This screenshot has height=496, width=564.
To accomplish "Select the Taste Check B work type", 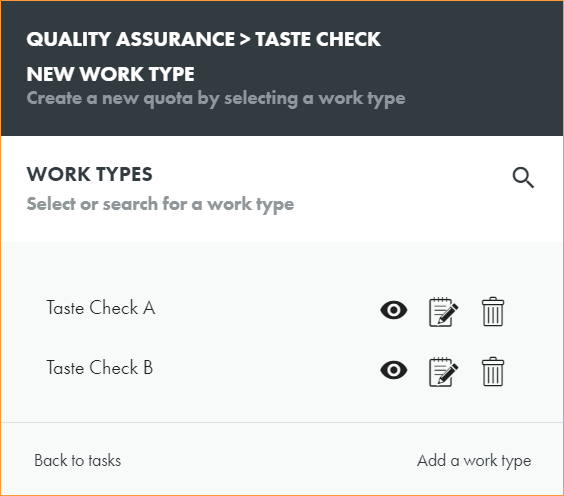I will click(x=100, y=368).
